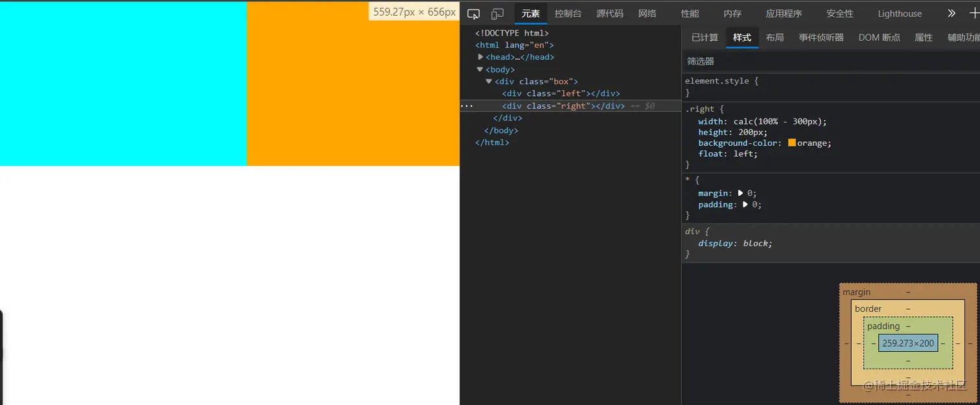Switch to the Lighthouse tab

[900, 14]
